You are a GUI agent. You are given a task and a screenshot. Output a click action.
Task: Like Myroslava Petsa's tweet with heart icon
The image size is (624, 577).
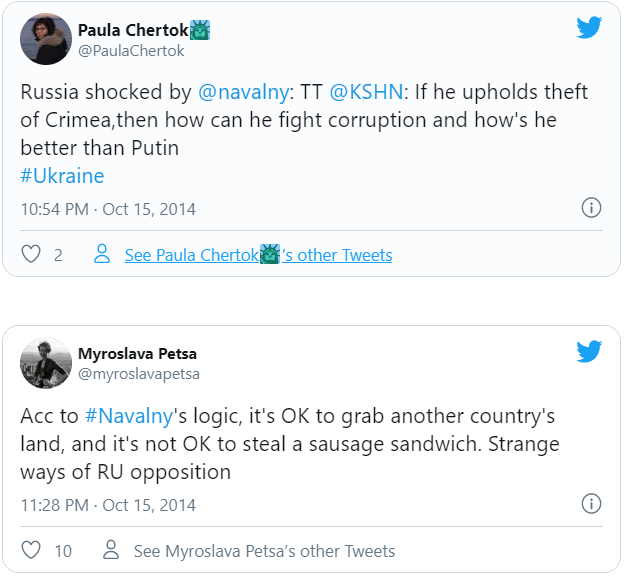pyautogui.click(x=31, y=550)
